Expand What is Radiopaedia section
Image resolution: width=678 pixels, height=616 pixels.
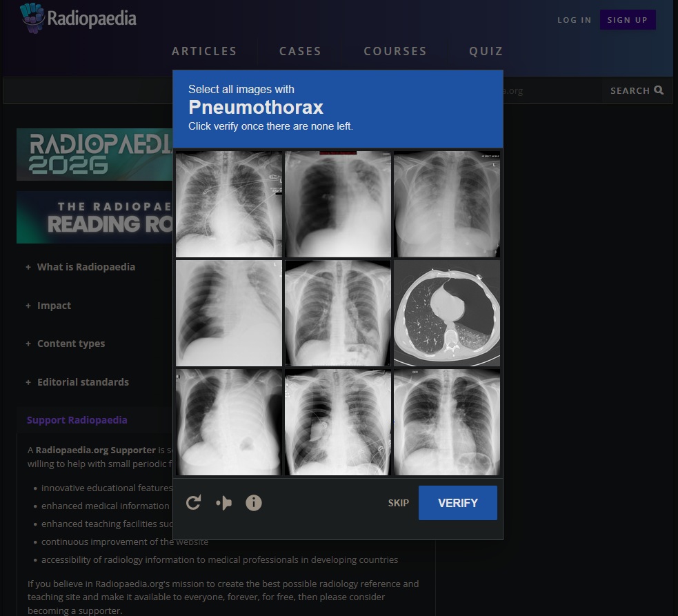coord(81,267)
